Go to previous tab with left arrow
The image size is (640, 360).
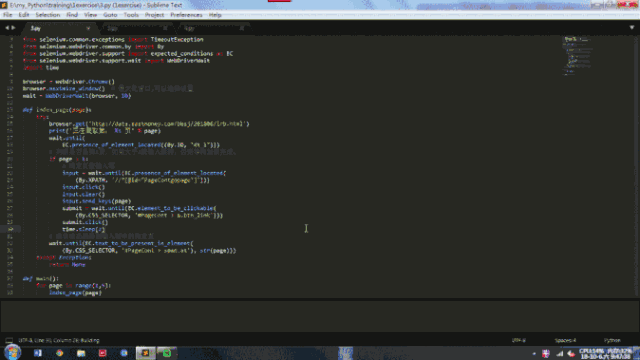pos(7,28)
